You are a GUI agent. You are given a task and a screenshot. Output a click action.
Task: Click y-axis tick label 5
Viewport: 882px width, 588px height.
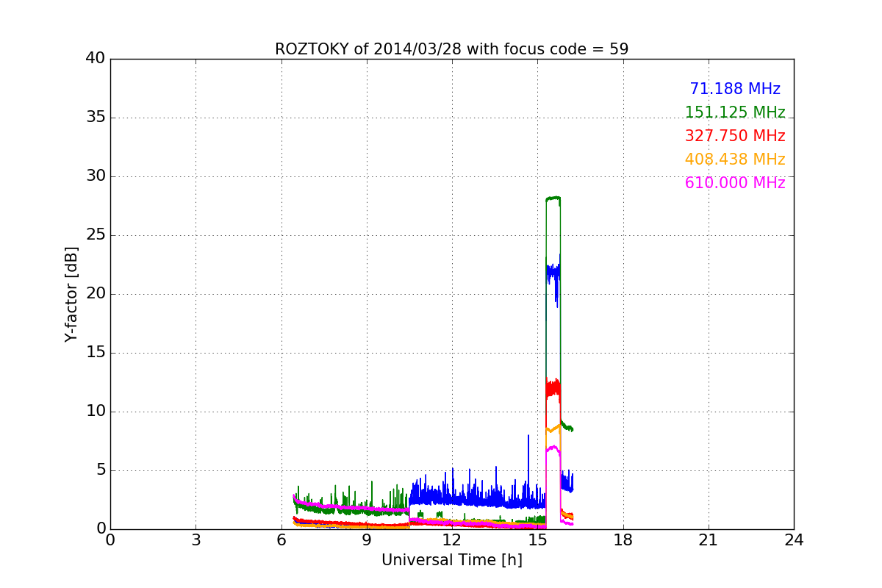coord(100,470)
